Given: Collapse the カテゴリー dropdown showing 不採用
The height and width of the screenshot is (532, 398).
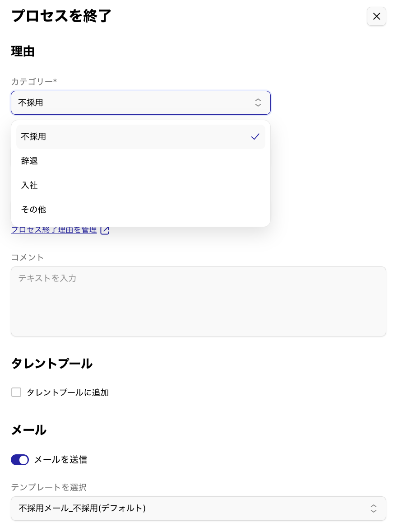Looking at the screenshot, I should [x=135, y=103].
